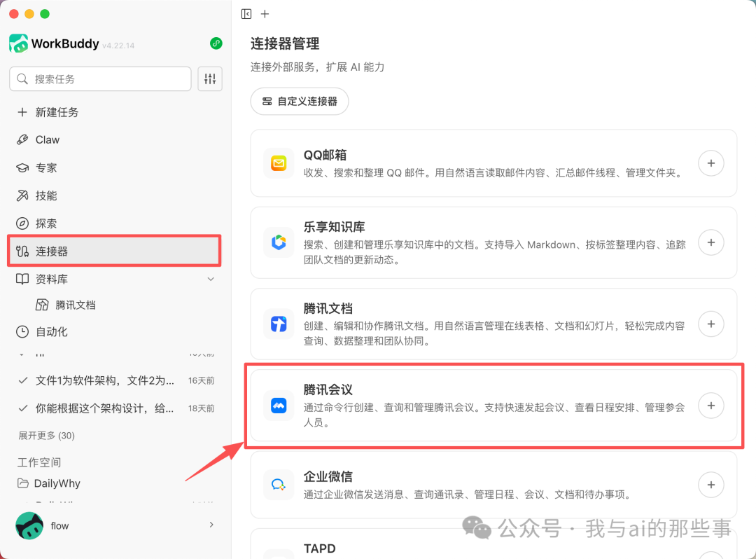Open 新建任务 in sidebar
The height and width of the screenshot is (559, 756).
pos(114,112)
